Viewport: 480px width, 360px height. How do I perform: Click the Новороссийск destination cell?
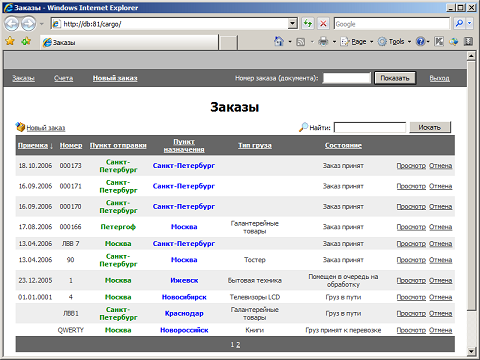click(184, 330)
